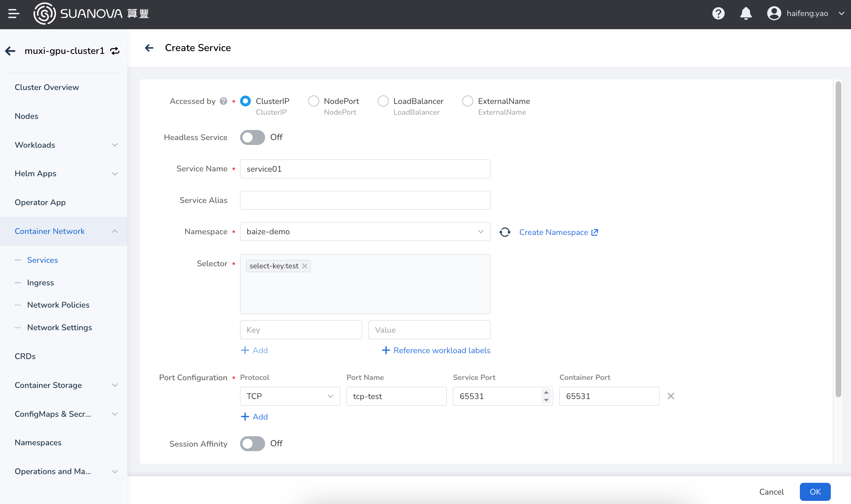
Task: Toggle the Headless Service switch on
Action: point(252,137)
